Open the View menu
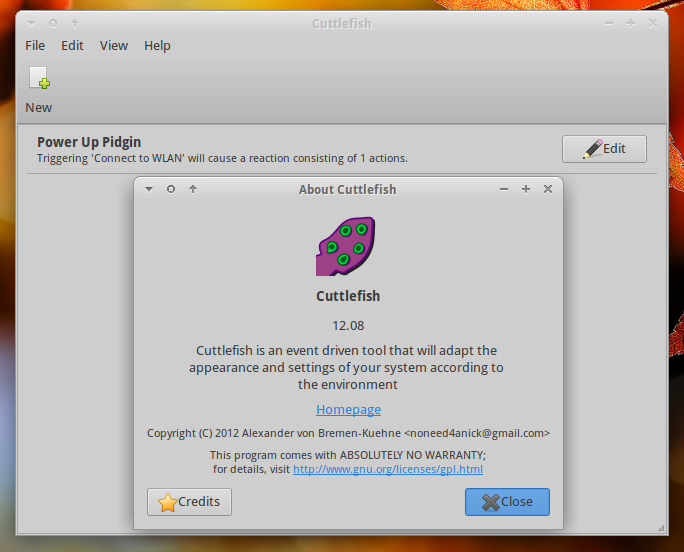684x552 pixels. point(113,45)
